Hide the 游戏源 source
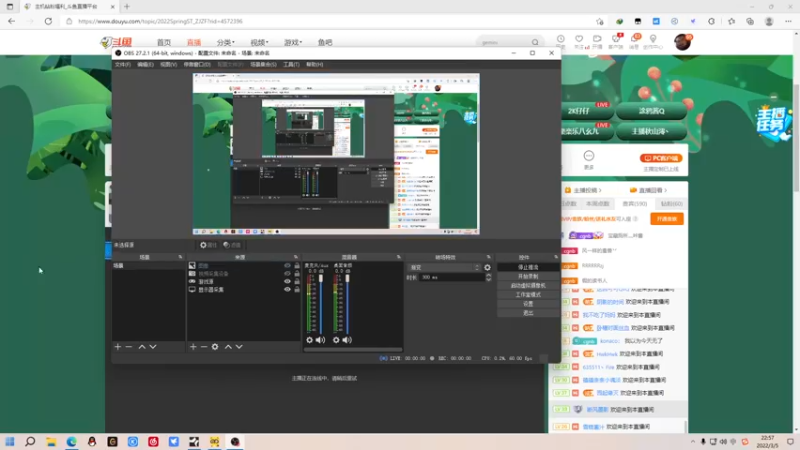 click(x=287, y=281)
